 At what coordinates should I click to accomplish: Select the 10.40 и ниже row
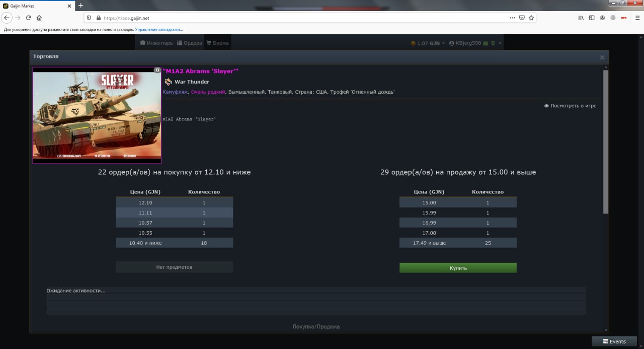point(174,243)
